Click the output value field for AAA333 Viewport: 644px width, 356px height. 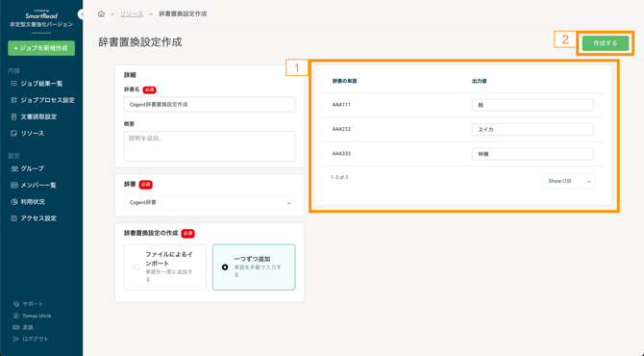pyautogui.click(x=533, y=154)
